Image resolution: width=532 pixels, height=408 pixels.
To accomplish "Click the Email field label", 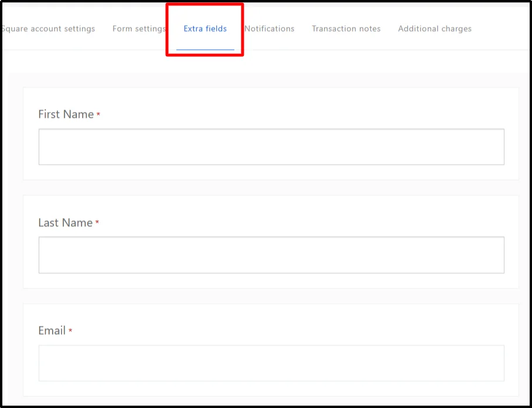I will [x=51, y=331].
